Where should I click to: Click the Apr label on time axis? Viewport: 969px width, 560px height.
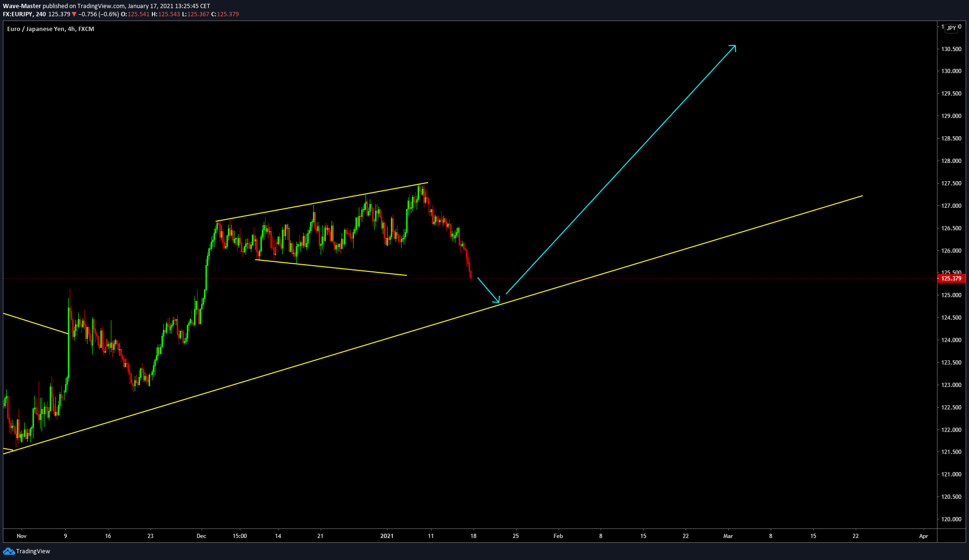click(924, 536)
